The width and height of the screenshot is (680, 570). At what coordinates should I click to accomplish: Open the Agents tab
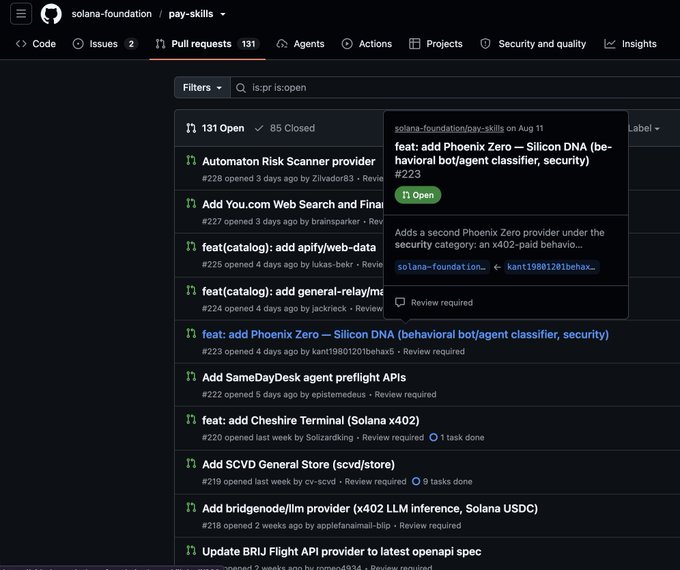pyautogui.click(x=301, y=44)
